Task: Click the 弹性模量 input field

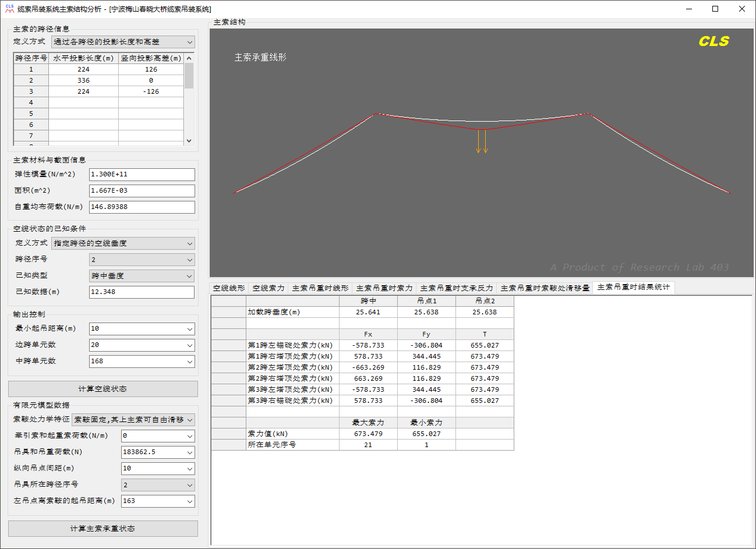Action: point(142,175)
